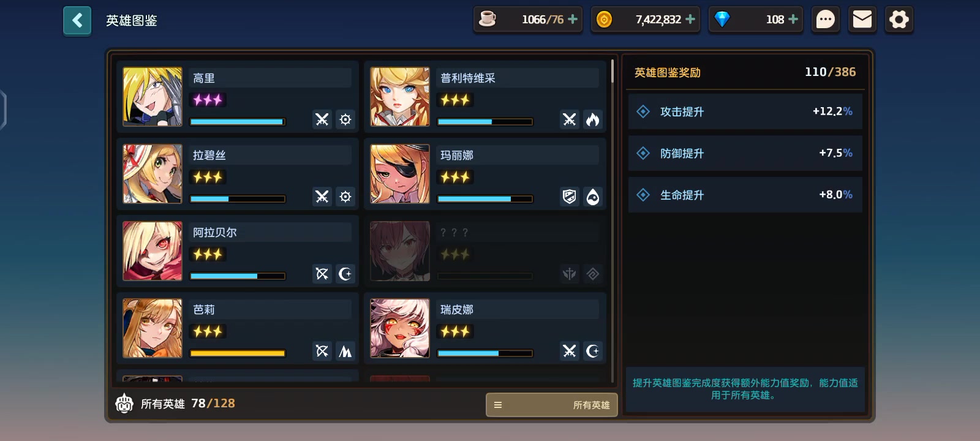The height and width of the screenshot is (441, 980).
Task: Tap the water element icon on 玛丽娜
Action: click(x=593, y=197)
